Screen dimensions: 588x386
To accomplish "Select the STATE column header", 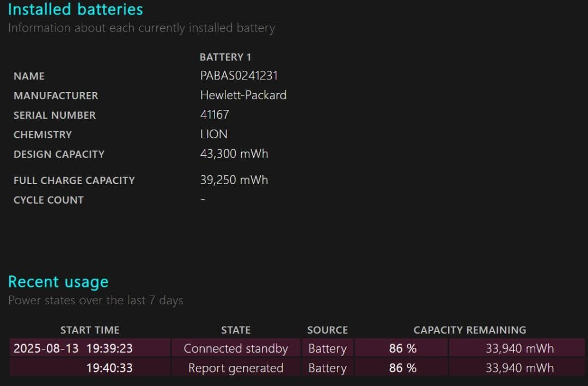I will click(x=236, y=330).
